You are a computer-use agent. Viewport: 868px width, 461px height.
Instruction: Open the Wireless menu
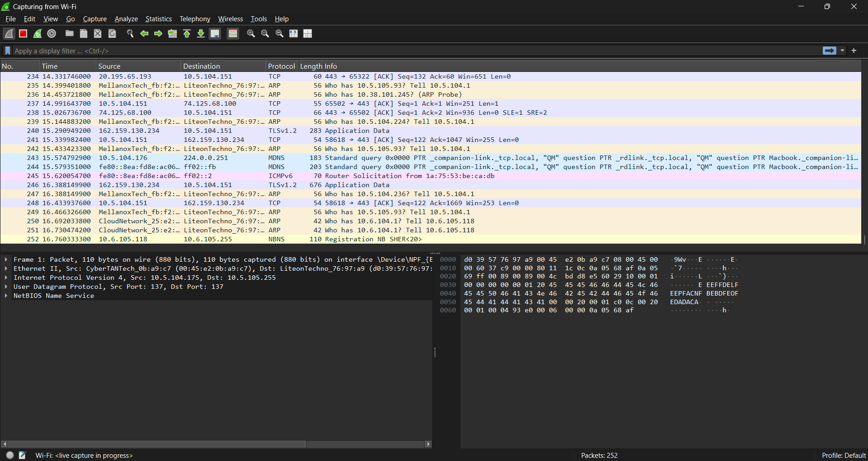coord(230,19)
